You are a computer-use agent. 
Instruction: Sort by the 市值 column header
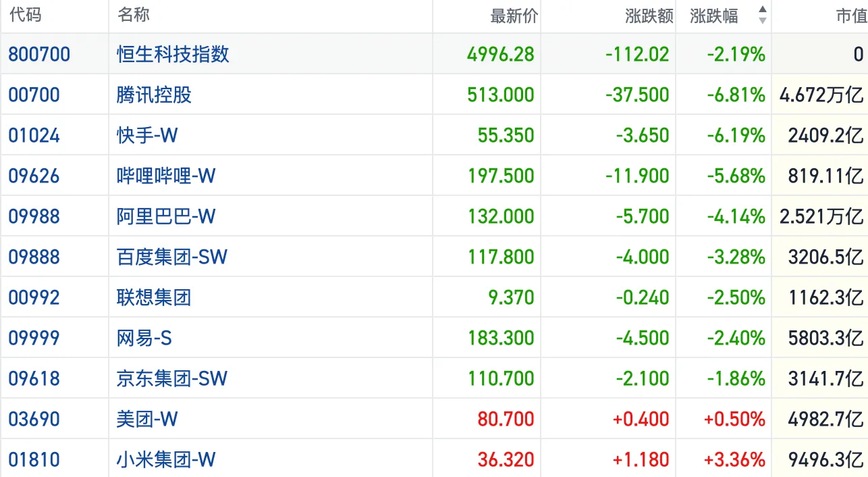(x=850, y=16)
